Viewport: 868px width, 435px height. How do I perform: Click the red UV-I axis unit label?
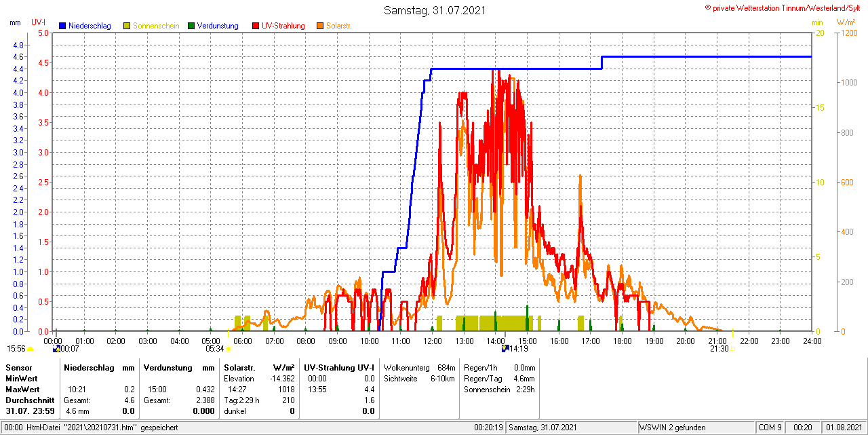pyautogui.click(x=39, y=22)
